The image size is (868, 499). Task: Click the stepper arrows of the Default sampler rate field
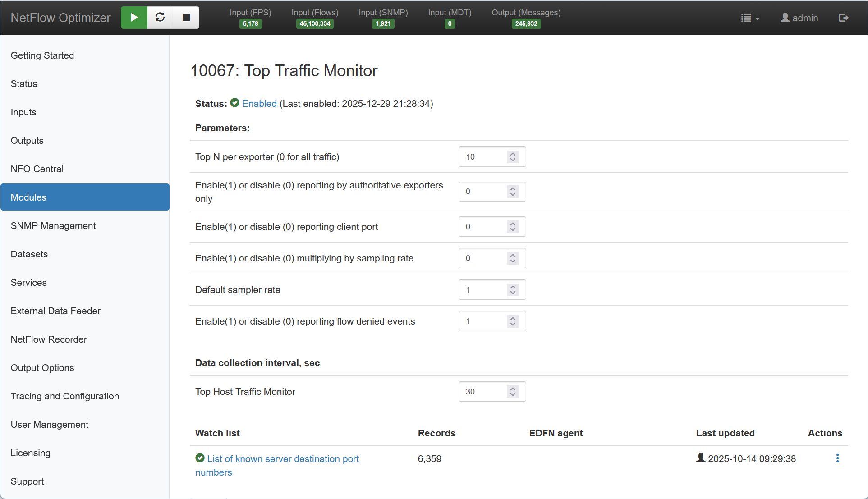(513, 290)
